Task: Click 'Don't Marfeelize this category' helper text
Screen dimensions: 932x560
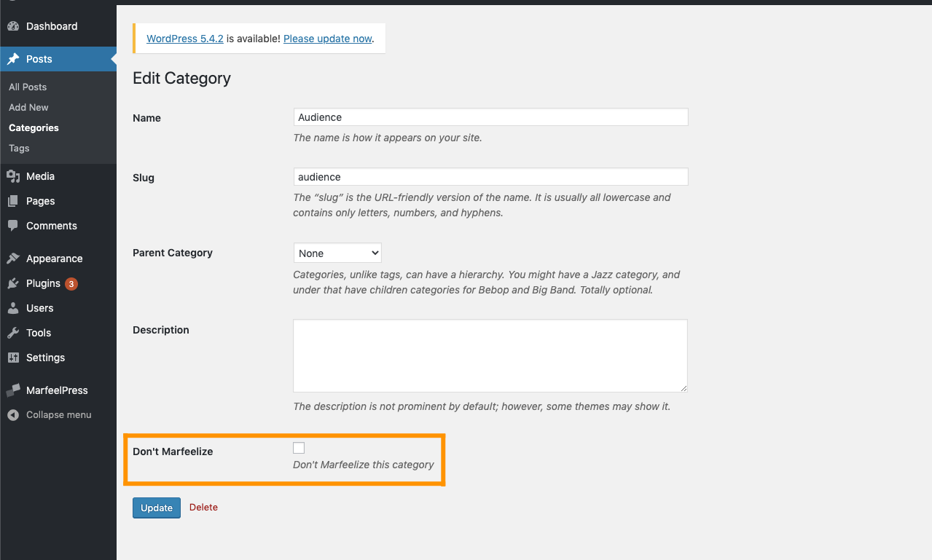Action: [364, 465]
